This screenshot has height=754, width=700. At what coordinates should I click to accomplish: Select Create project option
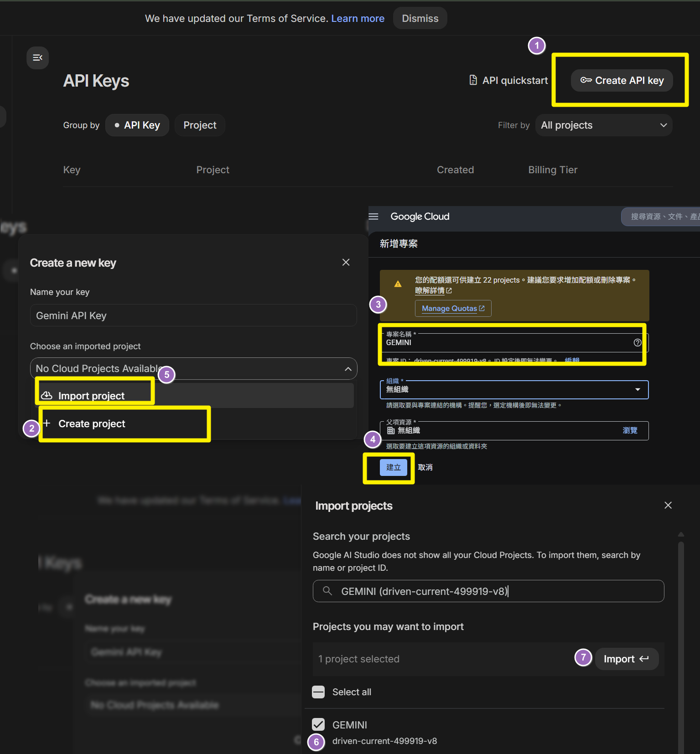click(195, 423)
